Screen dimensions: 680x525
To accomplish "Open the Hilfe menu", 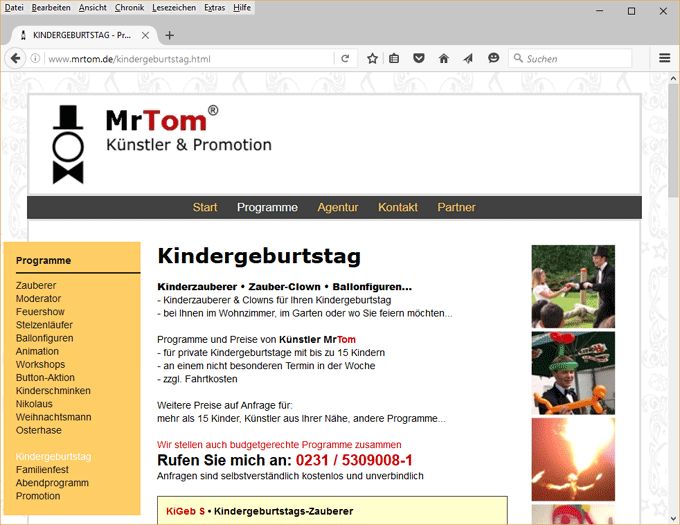I will 242,7.
